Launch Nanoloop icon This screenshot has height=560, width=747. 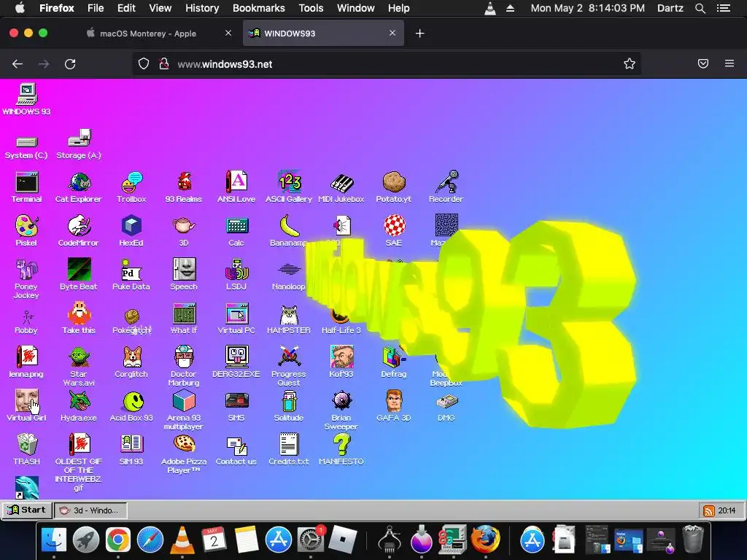tap(289, 270)
